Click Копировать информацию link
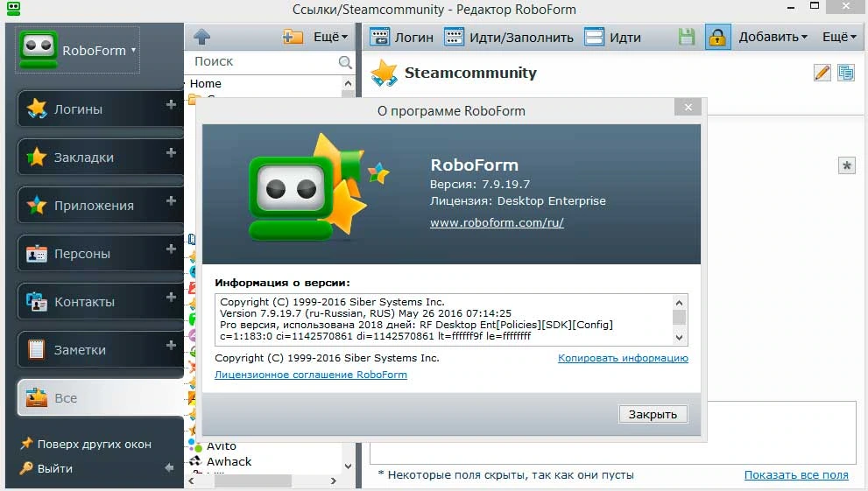Viewport: 868px width, 491px height. [623, 358]
